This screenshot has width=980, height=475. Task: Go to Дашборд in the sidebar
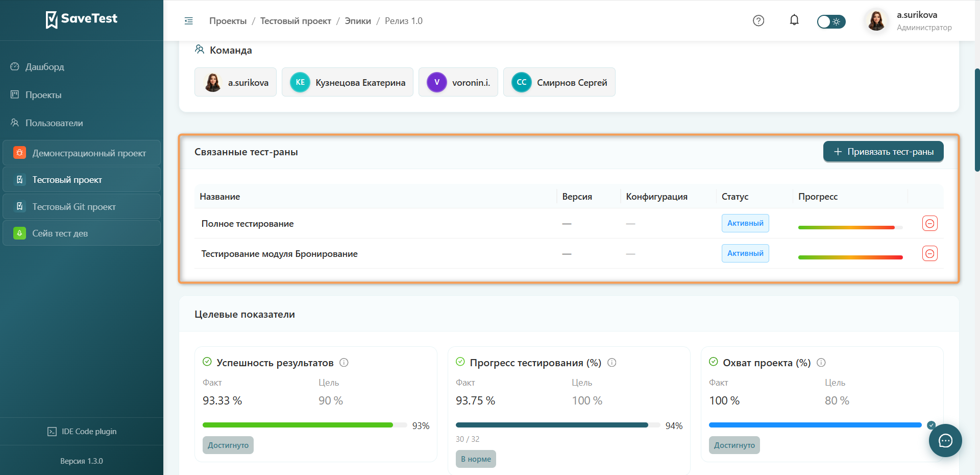pyautogui.click(x=44, y=67)
